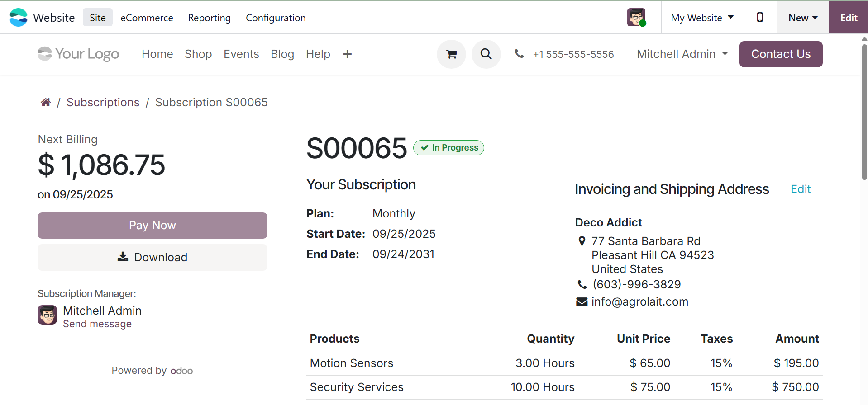The height and width of the screenshot is (405, 868).
Task: Open the New dropdown menu
Action: 803,18
